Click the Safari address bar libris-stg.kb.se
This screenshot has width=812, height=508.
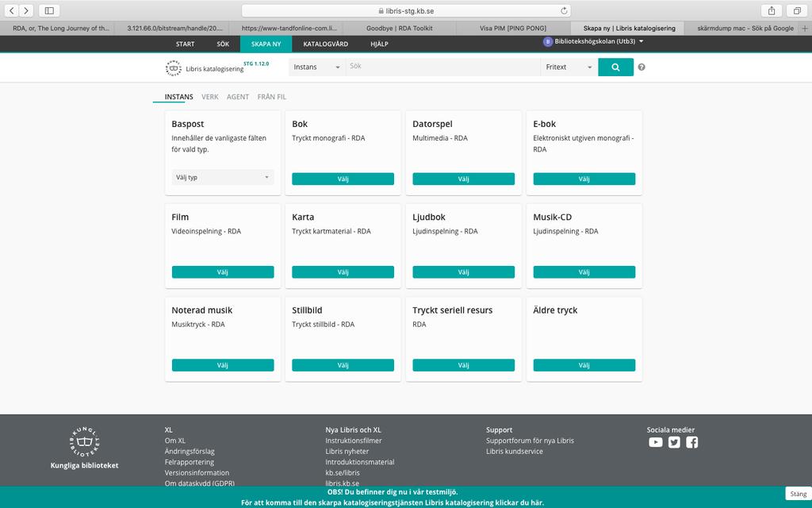pos(406,10)
